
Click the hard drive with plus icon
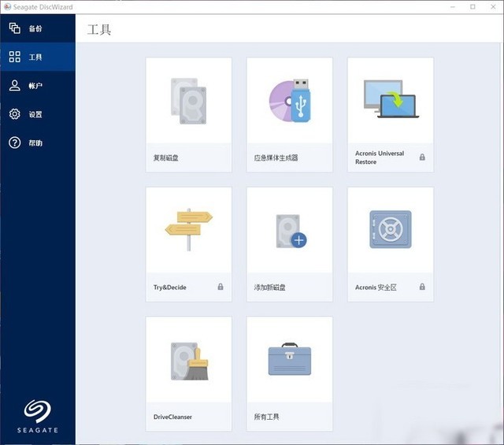pos(291,232)
